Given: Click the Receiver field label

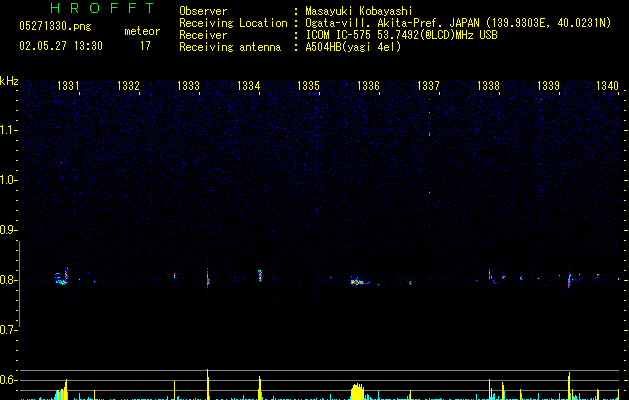Looking at the screenshot, I should [203, 35].
